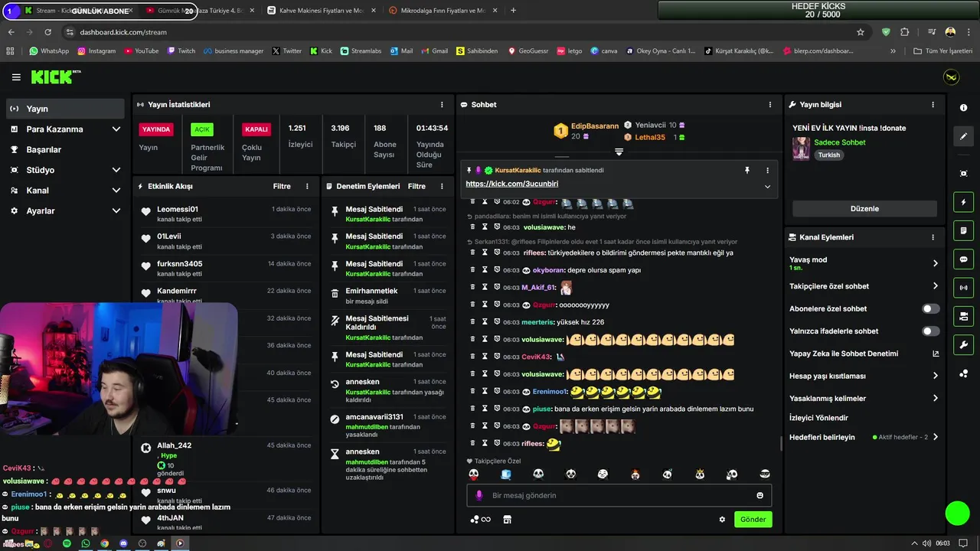Open Spotify from the taskbar

tap(67, 543)
